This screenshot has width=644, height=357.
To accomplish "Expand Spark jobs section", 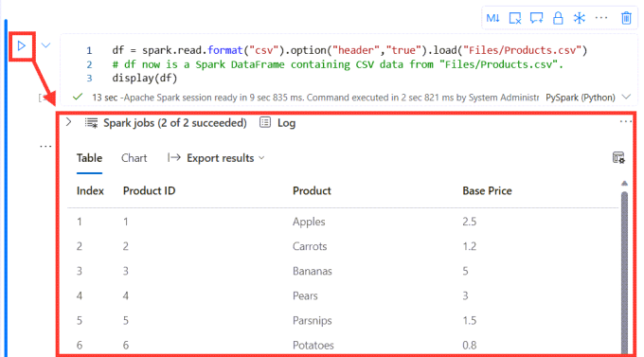I will coord(68,122).
